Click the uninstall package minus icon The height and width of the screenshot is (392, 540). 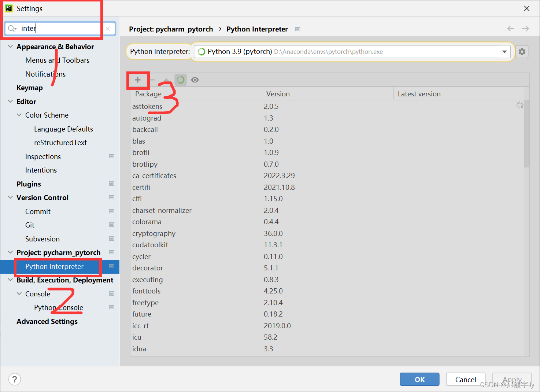pos(152,80)
